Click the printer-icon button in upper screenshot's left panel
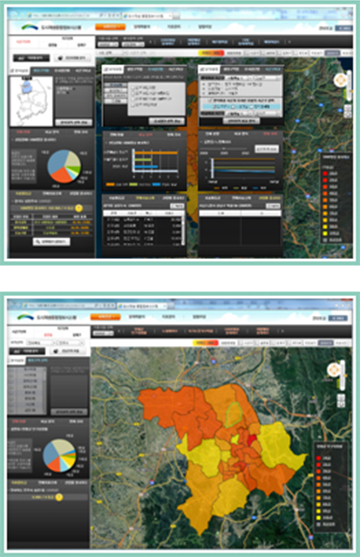The image size is (360, 559). (x=73, y=58)
